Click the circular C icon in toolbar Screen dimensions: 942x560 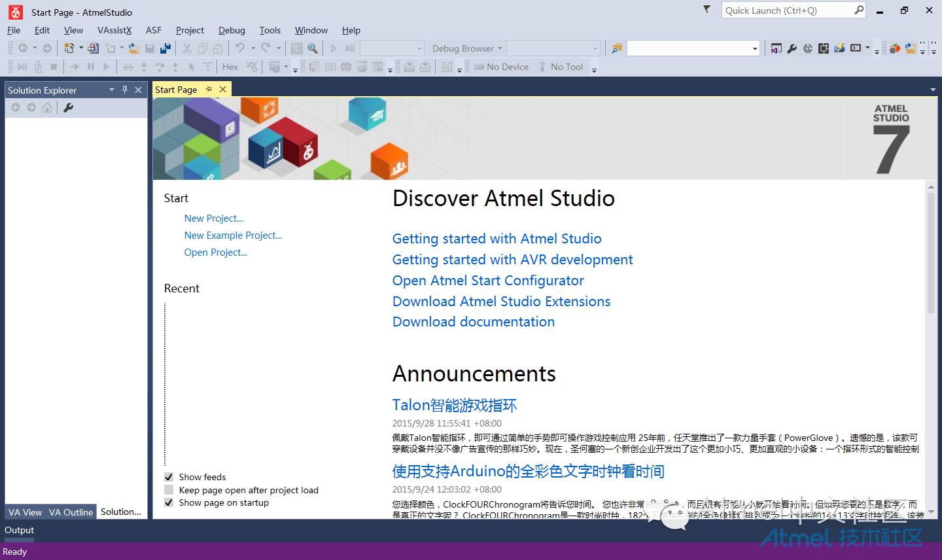point(808,48)
